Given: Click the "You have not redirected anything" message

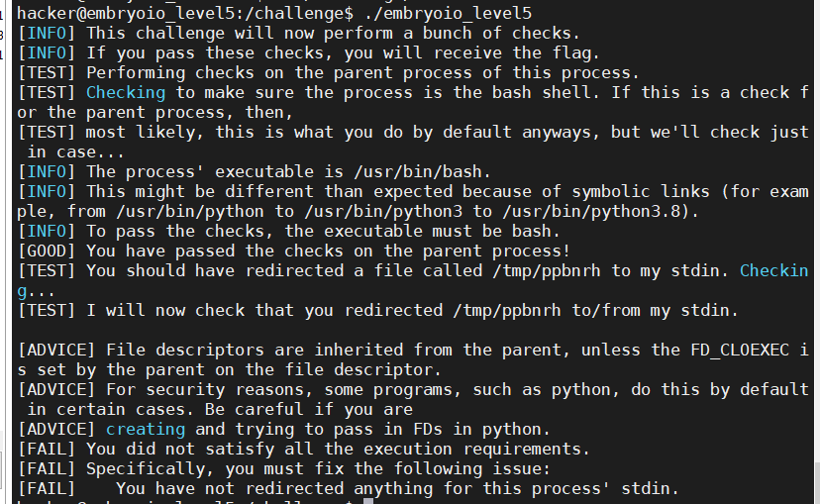Looking at the screenshot, I should (396, 488).
